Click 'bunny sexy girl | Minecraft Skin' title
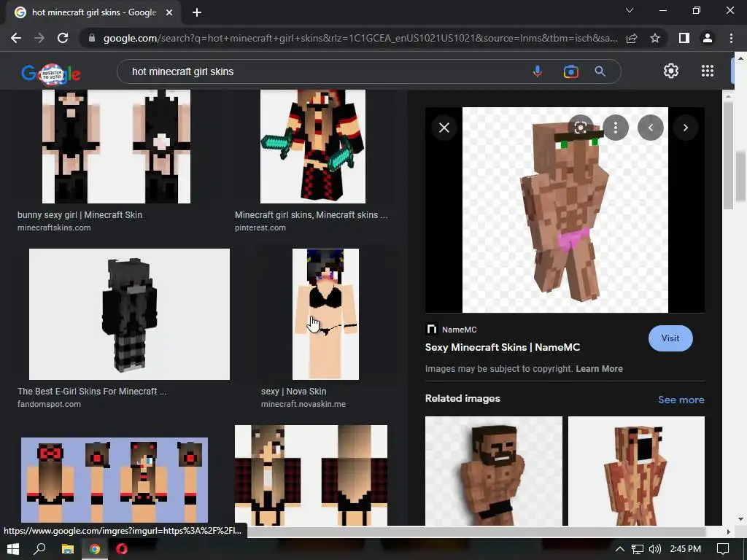 [80, 215]
